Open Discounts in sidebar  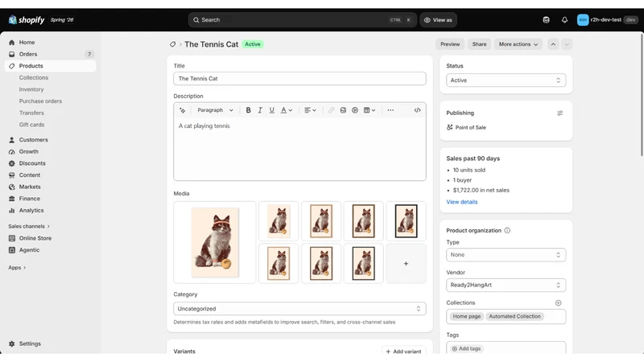tap(50, 163)
